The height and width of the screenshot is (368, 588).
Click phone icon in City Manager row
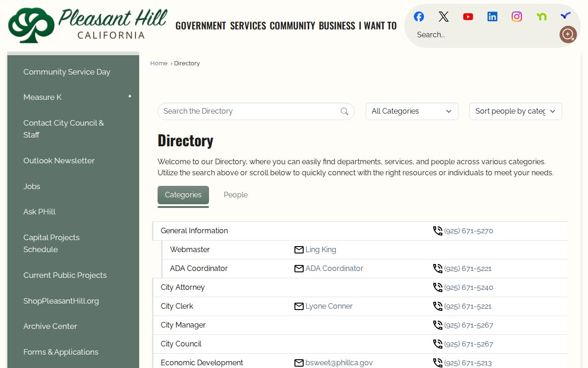[x=438, y=325]
